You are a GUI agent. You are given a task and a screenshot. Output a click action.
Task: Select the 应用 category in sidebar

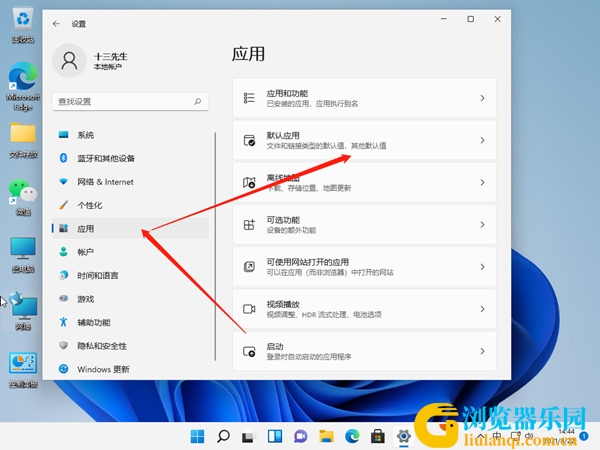click(130, 228)
